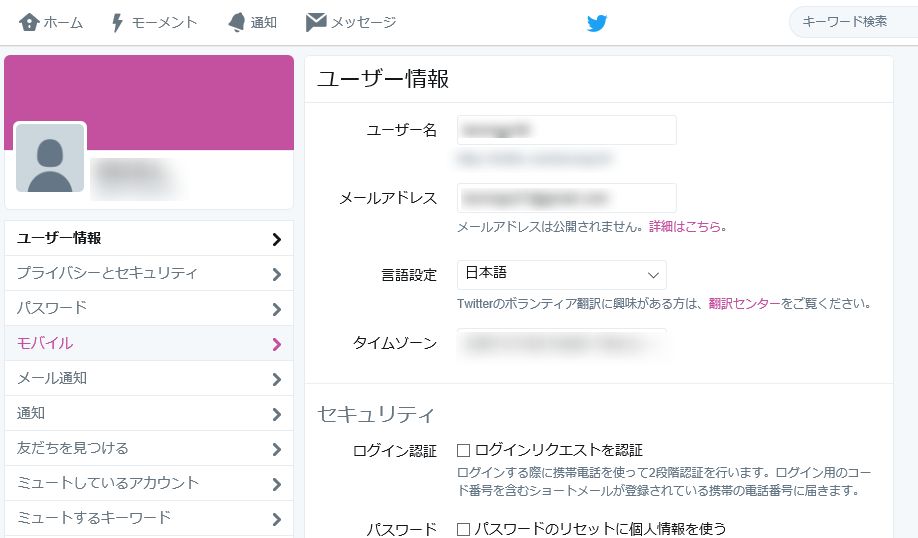The height and width of the screenshot is (538, 918).
Task: Click the blurred profile URL under username
Action: click(x=534, y=159)
